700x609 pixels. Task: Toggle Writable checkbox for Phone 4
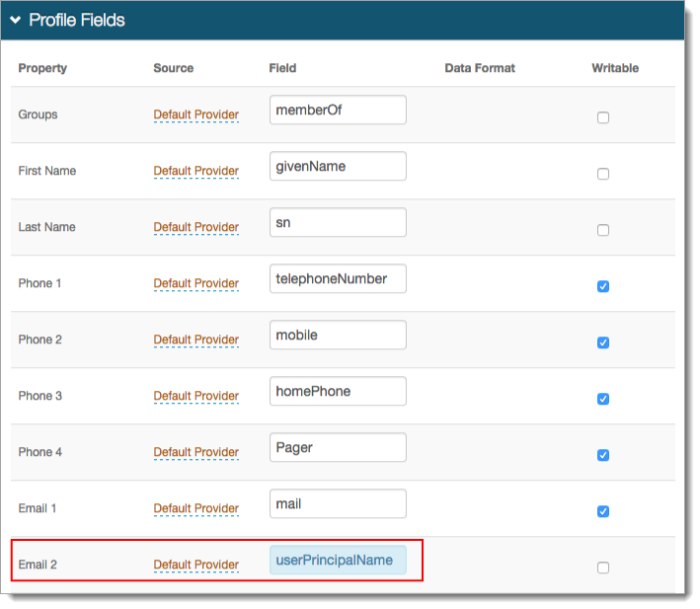(603, 455)
